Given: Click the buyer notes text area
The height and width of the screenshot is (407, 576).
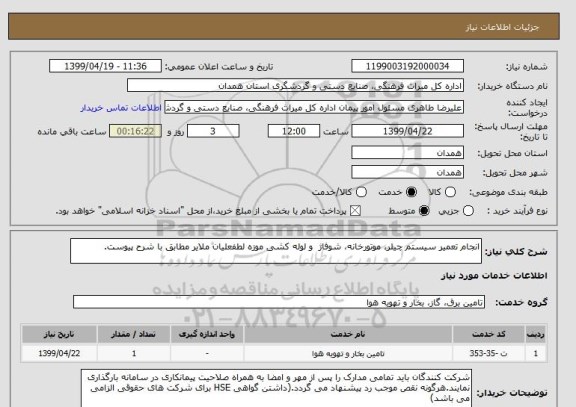Looking at the screenshot, I should pyautogui.click(x=276, y=389).
